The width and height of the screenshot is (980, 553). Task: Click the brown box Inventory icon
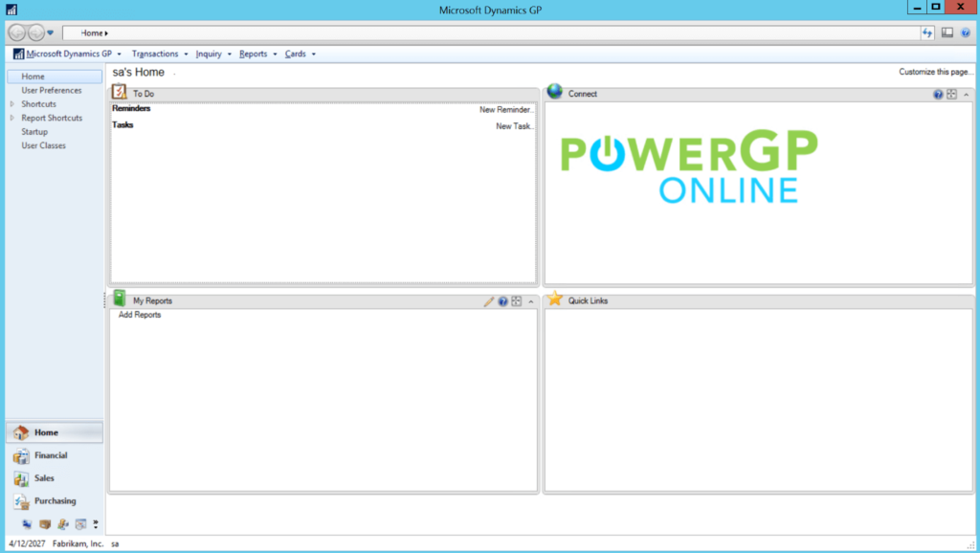click(45, 524)
